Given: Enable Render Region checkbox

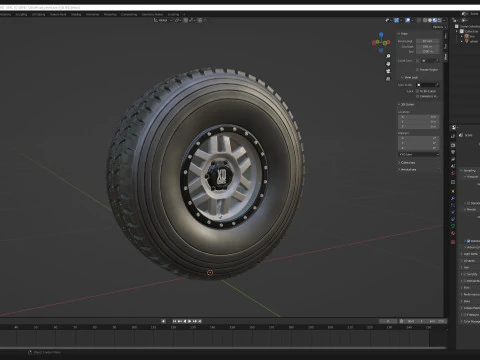Looking at the screenshot, I should coord(417,70).
